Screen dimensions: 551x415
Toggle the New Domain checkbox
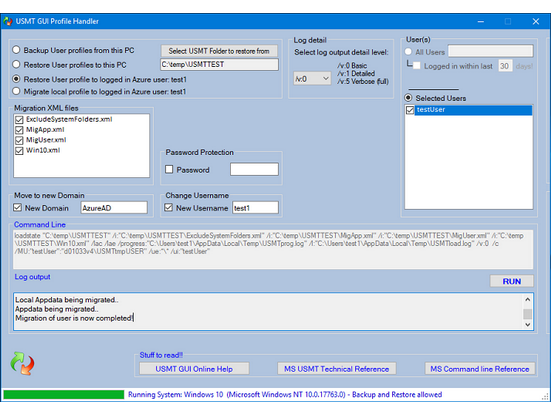coord(18,208)
